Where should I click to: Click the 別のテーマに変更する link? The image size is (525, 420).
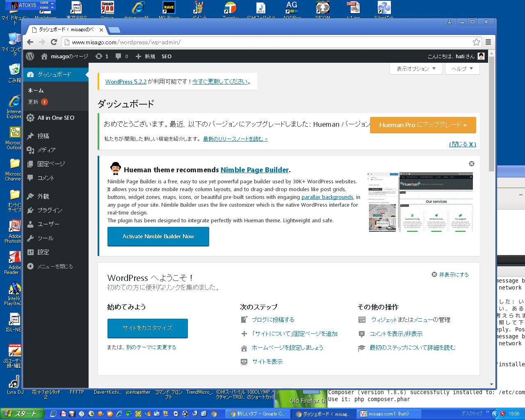[x=151, y=347]
